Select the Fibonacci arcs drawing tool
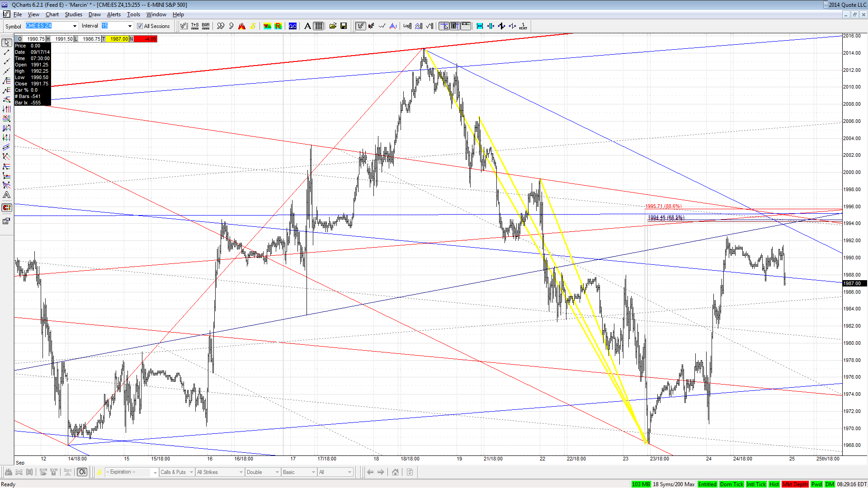868x488 pixels. tap(6, 118)
